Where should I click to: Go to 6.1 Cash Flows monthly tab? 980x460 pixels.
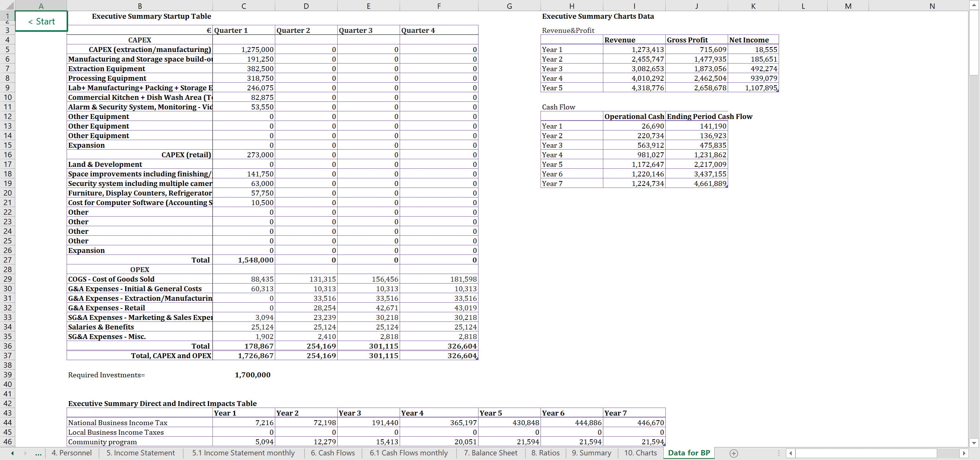pos(408,453)
